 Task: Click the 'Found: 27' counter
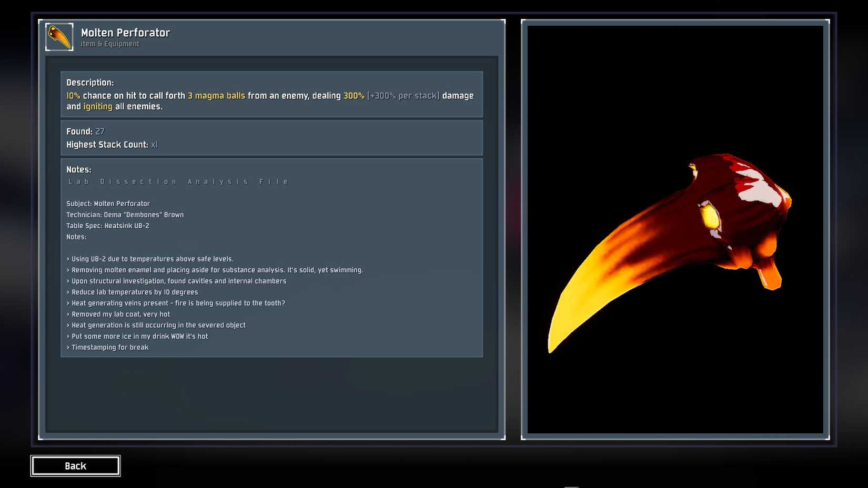point(85,131)
